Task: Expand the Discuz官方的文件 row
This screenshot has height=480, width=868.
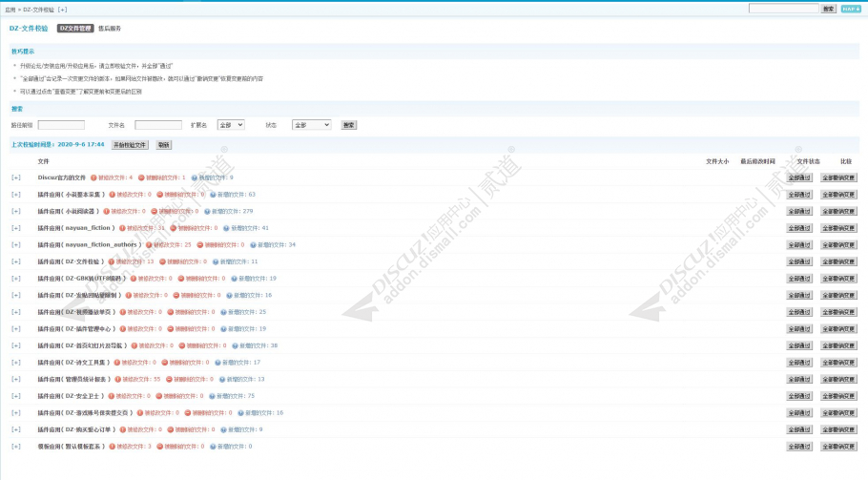Action: (x=16, y=177)
